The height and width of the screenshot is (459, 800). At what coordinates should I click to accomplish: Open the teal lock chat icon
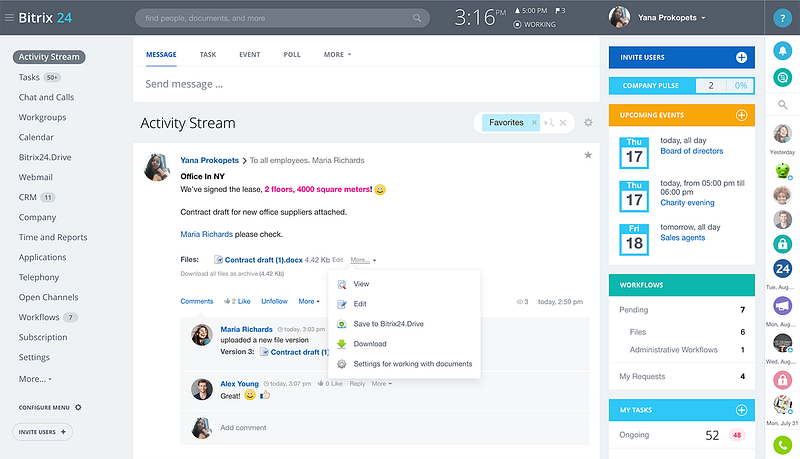click(x=782, y=243)
